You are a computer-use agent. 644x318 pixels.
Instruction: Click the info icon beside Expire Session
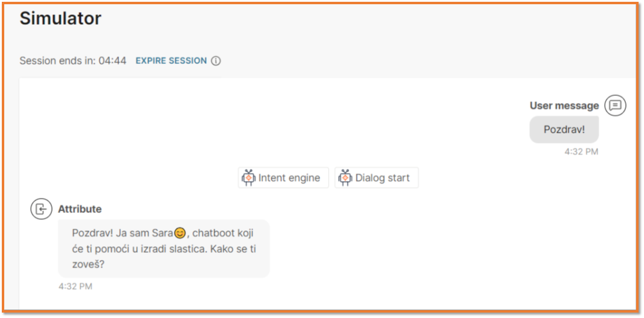[216, 61]
